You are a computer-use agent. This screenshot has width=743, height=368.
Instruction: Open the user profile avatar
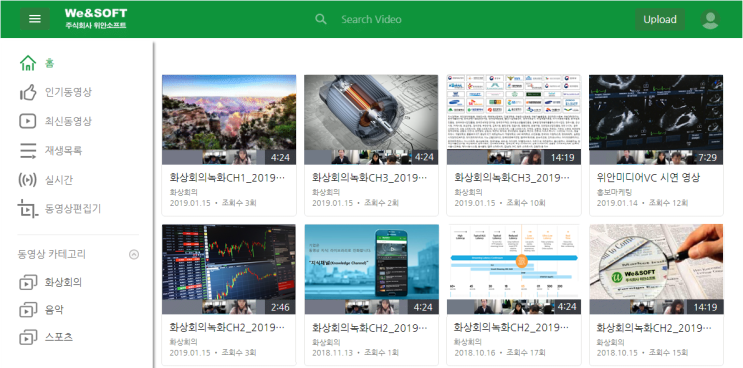click(x=710, y=19)
